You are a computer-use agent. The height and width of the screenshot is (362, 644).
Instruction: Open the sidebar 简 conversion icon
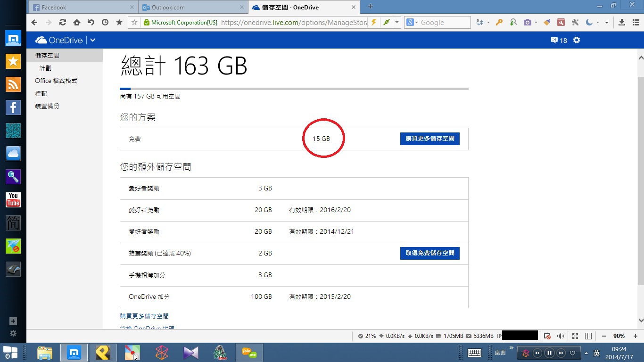pos(13,223)
